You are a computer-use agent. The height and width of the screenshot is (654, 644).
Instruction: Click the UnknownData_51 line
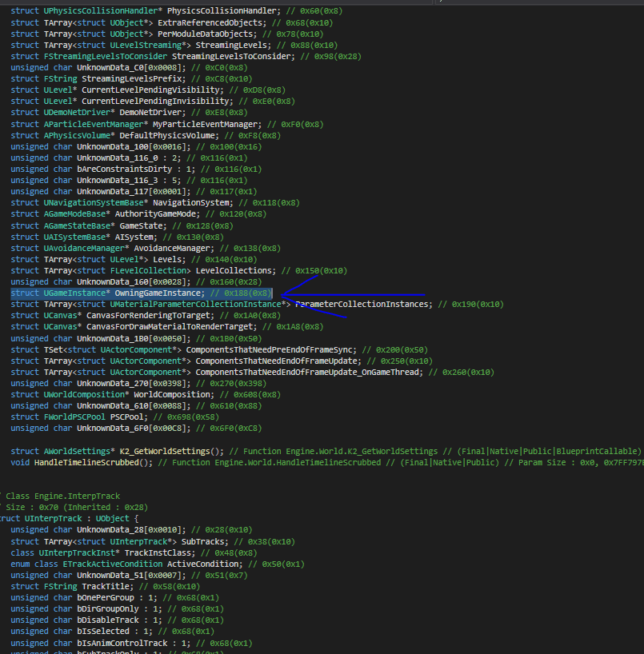[129, 576]
